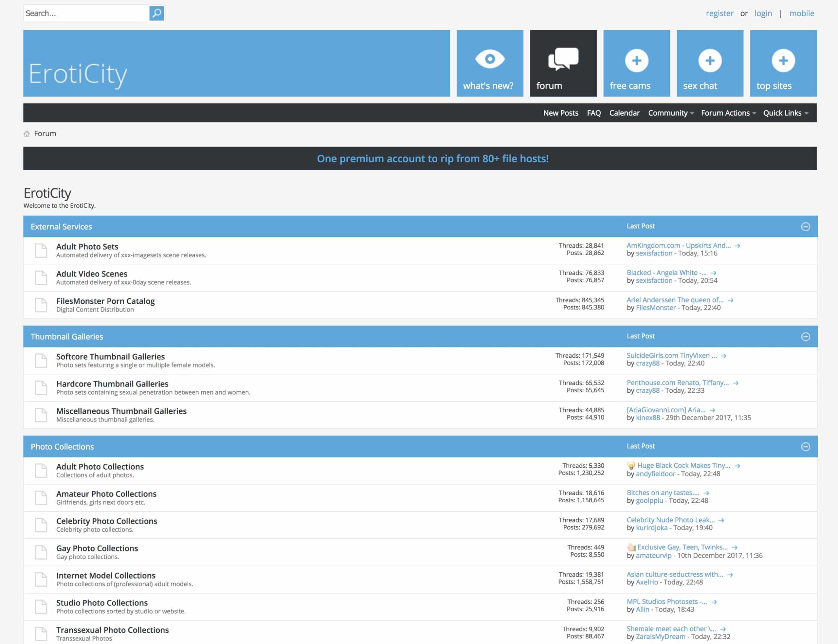838x644 pixels.
Task: Select Calendar from the navigation bar
Action: click(624, 113)
